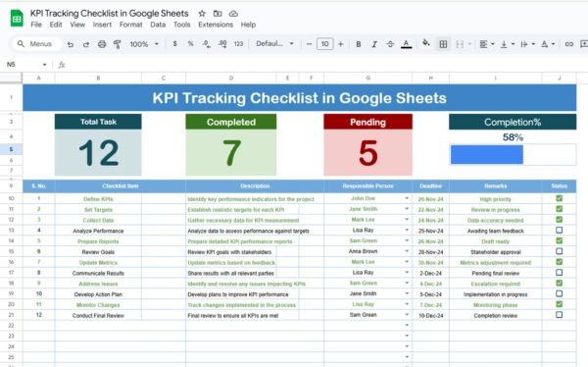Check status for Analyze Performance
This screenshot has width=588, height=367.
pos(560,230)
